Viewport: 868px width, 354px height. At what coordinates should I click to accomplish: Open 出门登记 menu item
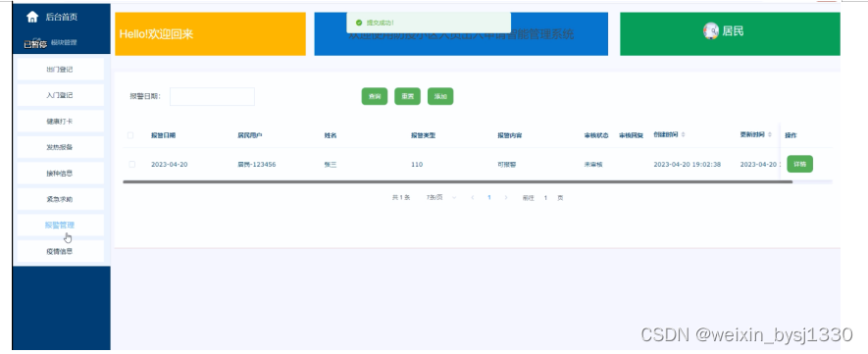pyautogui.click(x=61, y=70)
